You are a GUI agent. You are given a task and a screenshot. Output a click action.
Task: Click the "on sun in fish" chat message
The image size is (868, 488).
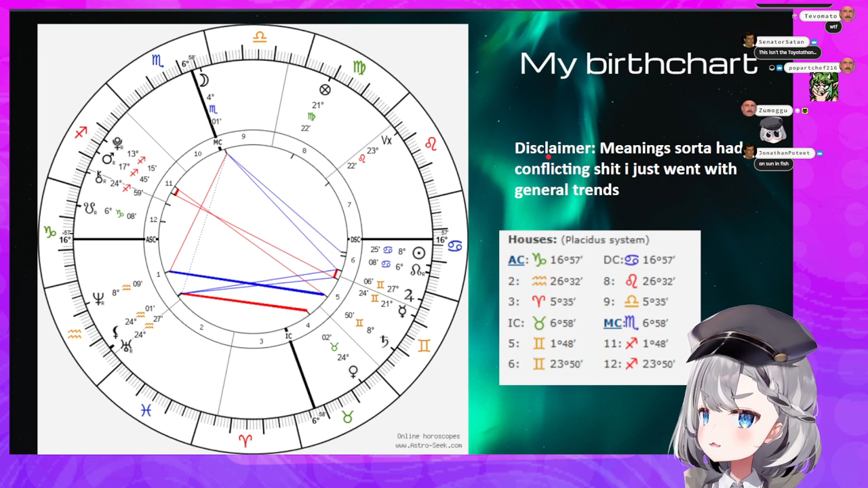click(x=774, y=163)
